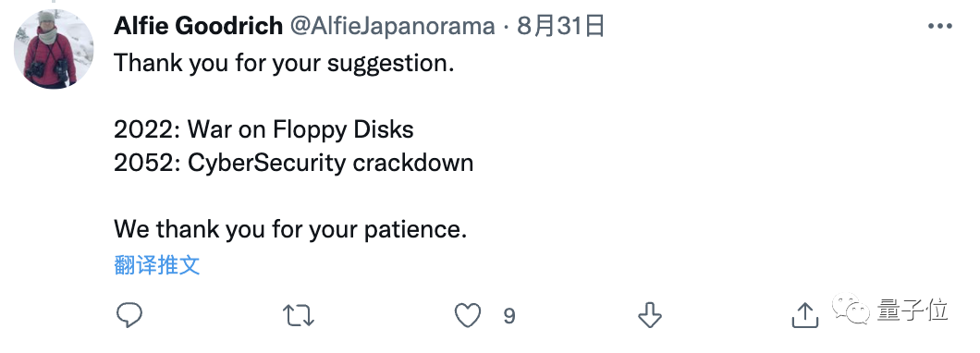Retweet this post using the retweet icon
This screenshot has width=980, height=353.
(x=298, y=315)
